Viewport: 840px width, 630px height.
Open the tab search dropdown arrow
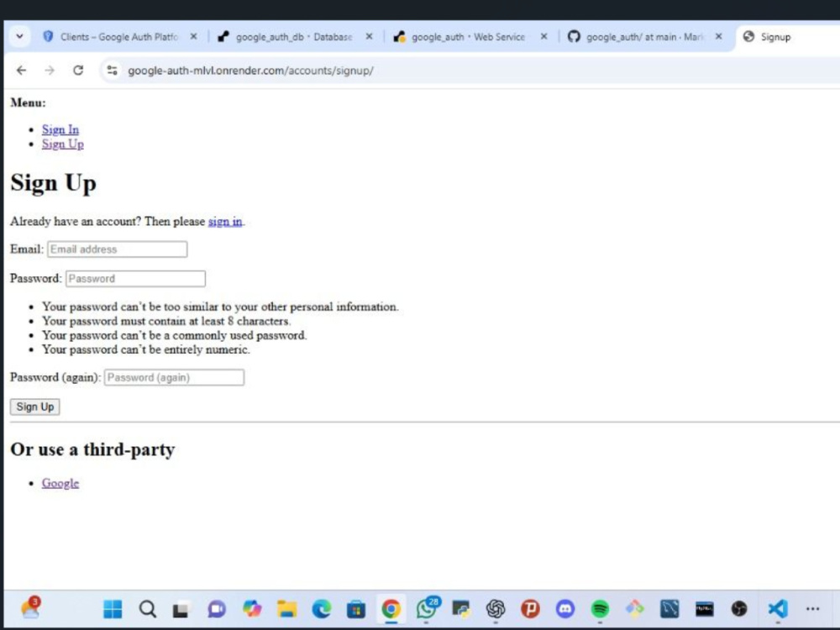(20, 36)
